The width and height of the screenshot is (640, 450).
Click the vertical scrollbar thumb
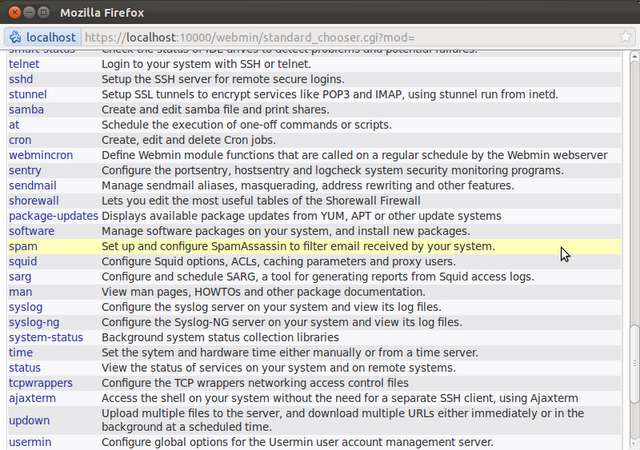634,363
